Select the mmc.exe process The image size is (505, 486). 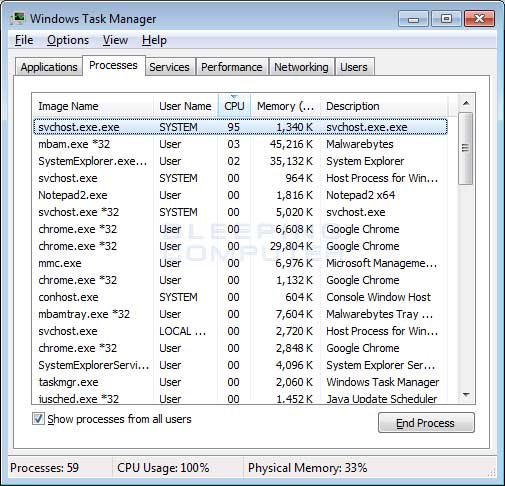240,263
